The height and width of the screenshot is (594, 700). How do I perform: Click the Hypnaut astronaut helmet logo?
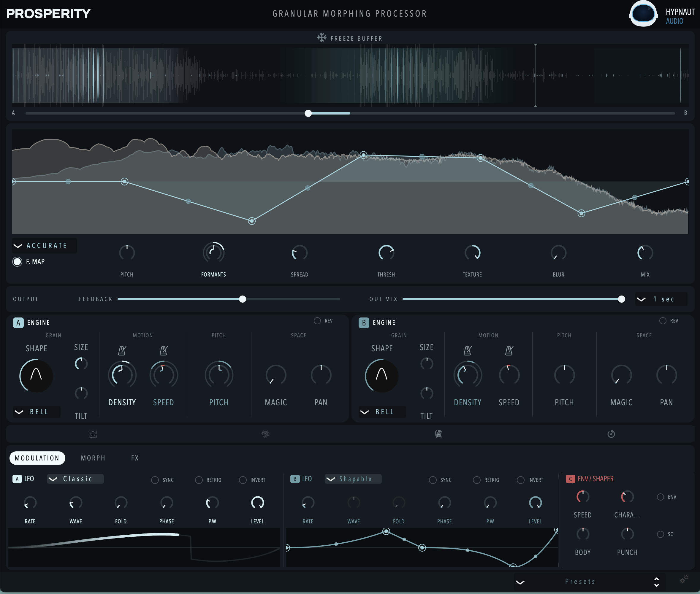click(x=643, y=13)
